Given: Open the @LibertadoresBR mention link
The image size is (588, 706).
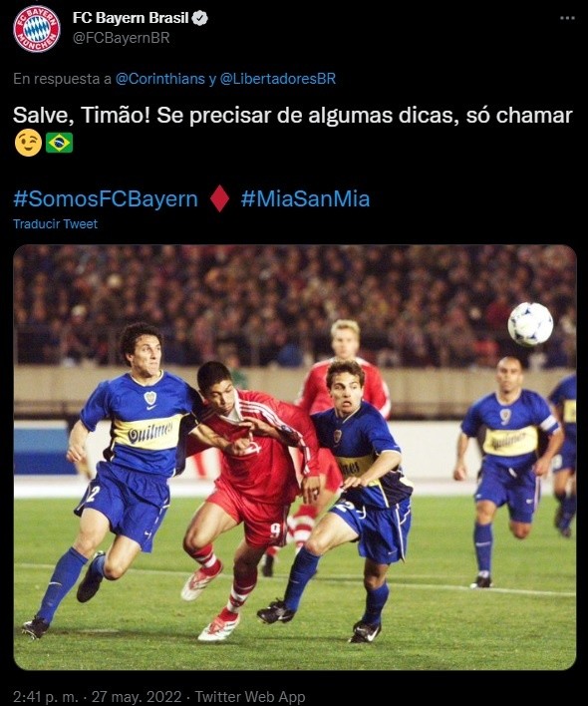Looking at the screenshot, I should 278,79.
